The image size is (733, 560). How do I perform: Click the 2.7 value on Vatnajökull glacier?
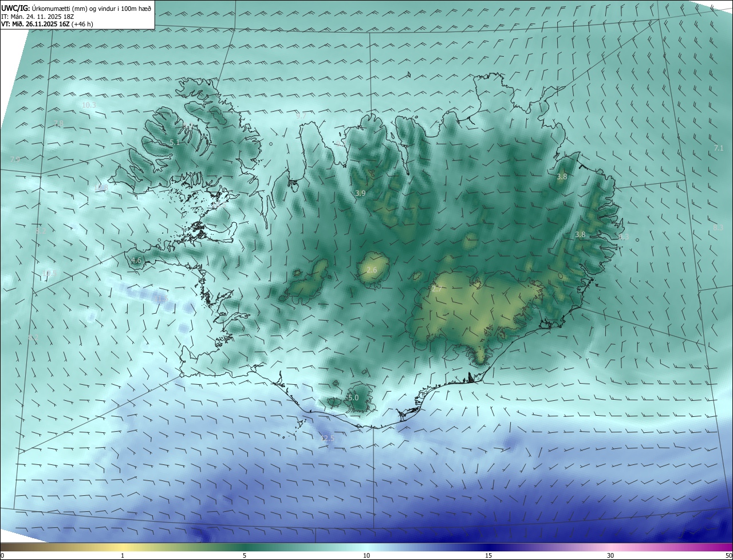coord(437,290)
